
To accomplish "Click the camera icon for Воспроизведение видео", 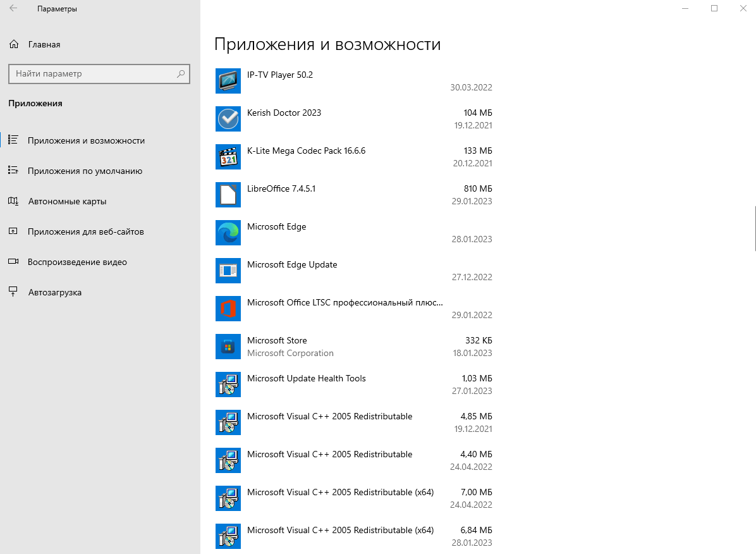I will 13,262.
